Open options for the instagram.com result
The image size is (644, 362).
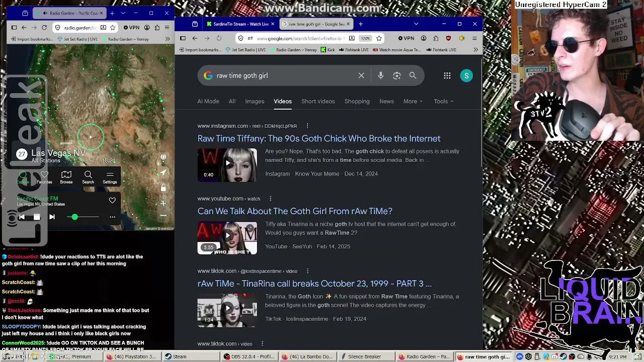[x=307, y=126]
